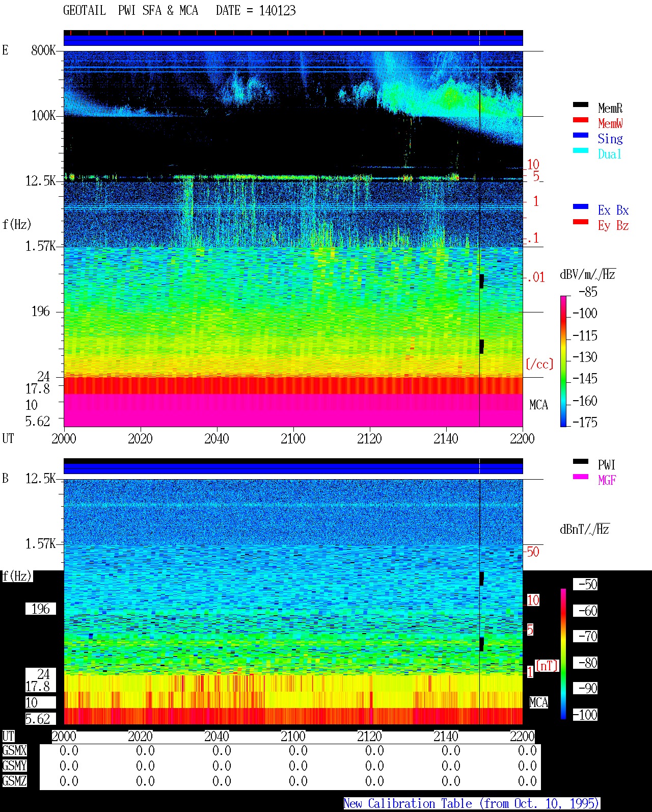Click the MemW legend label

pyautogui.click(x=610, y=123)
